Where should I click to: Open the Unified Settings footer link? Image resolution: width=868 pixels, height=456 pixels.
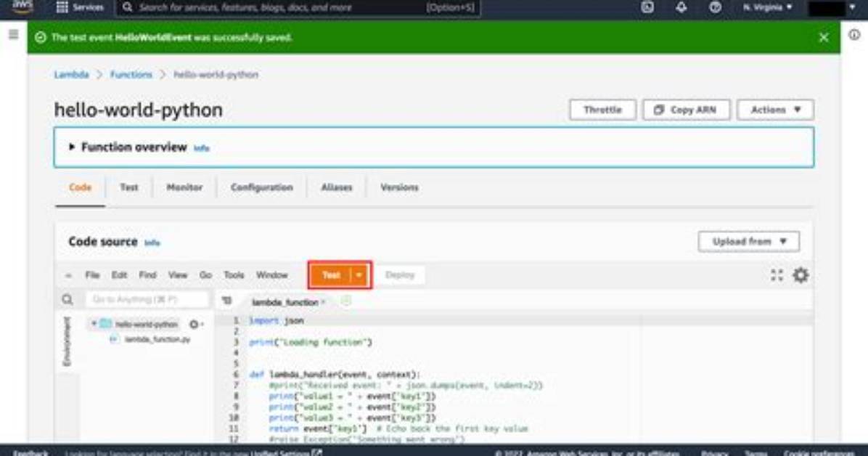[286, 452]
